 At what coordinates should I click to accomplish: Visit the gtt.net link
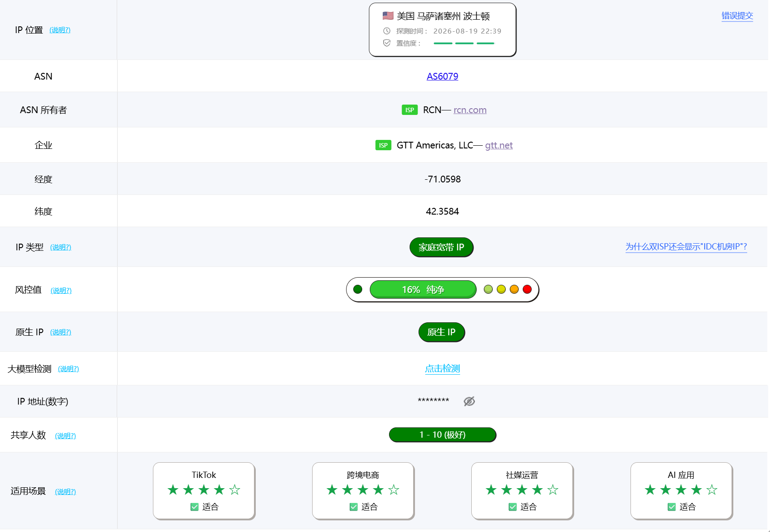click(499, 145)
